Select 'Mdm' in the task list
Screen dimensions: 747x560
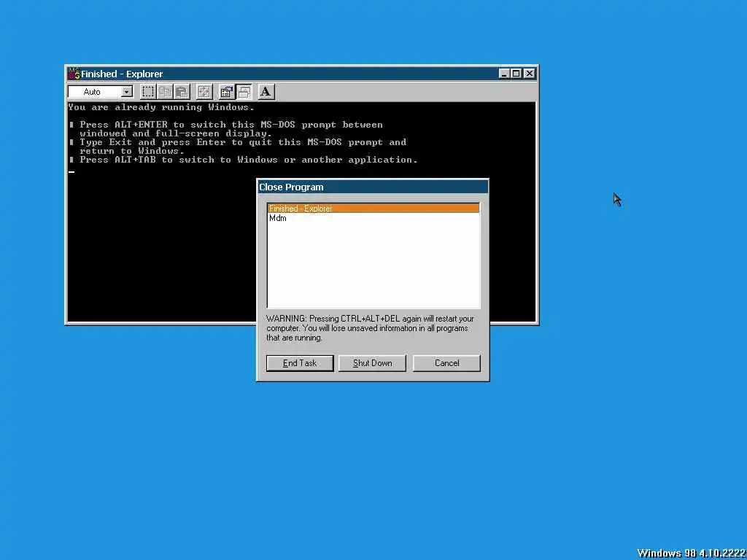point(373,218)
